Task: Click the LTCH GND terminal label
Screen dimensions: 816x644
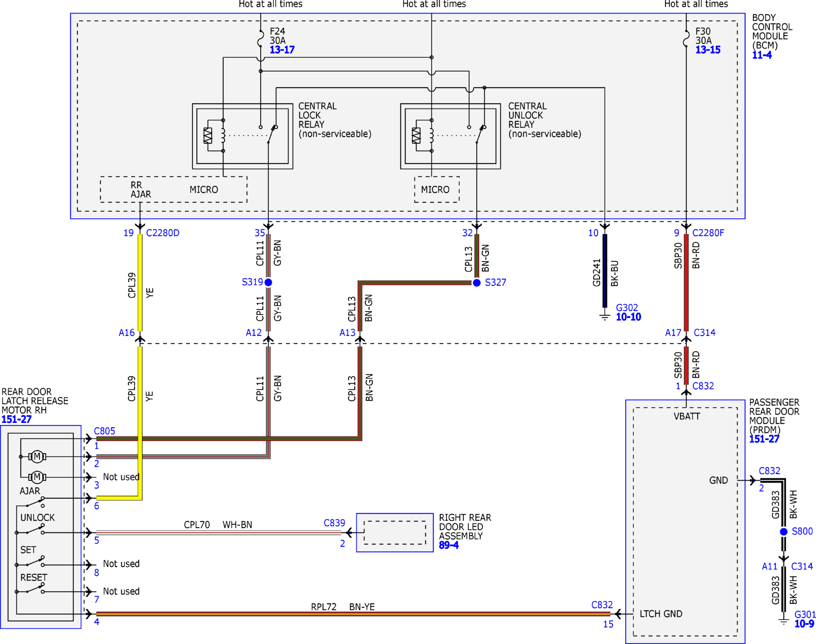Action: coord(661,614)
